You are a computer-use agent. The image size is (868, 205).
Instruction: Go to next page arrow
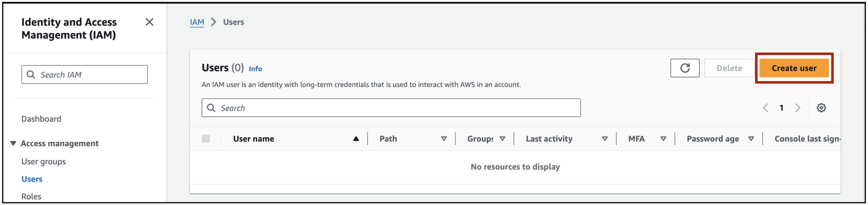pos(797,108)
